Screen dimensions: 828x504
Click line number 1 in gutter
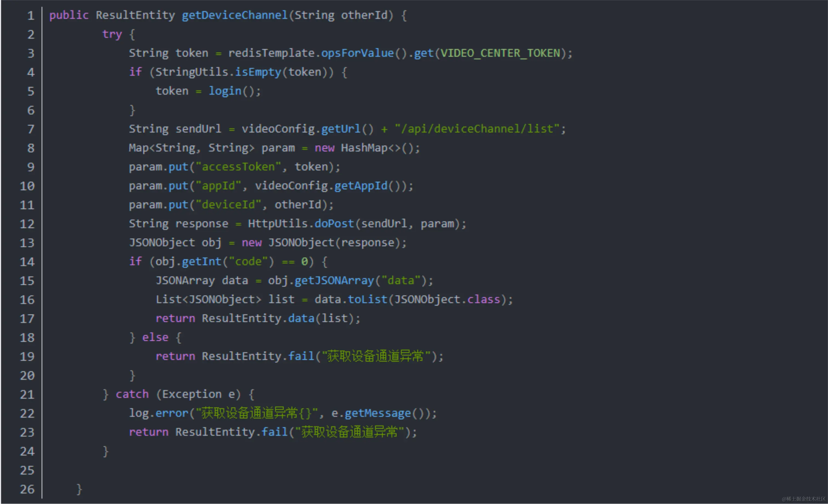click(31, 15)
